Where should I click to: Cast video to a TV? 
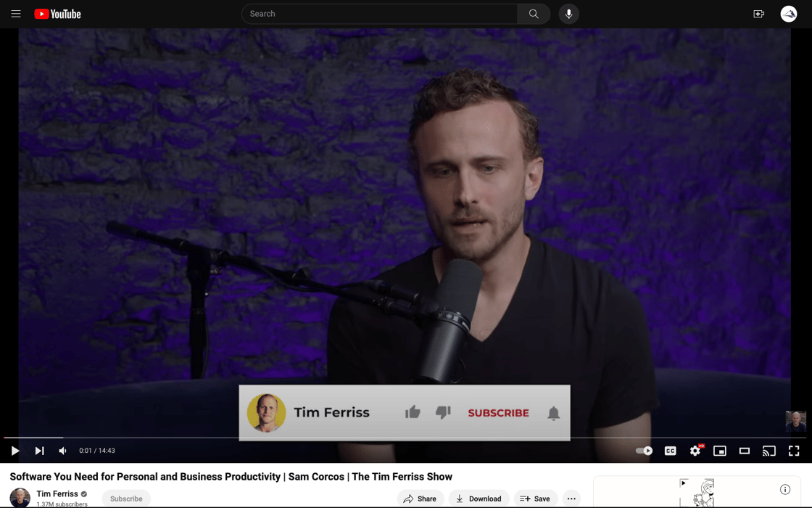769,451
